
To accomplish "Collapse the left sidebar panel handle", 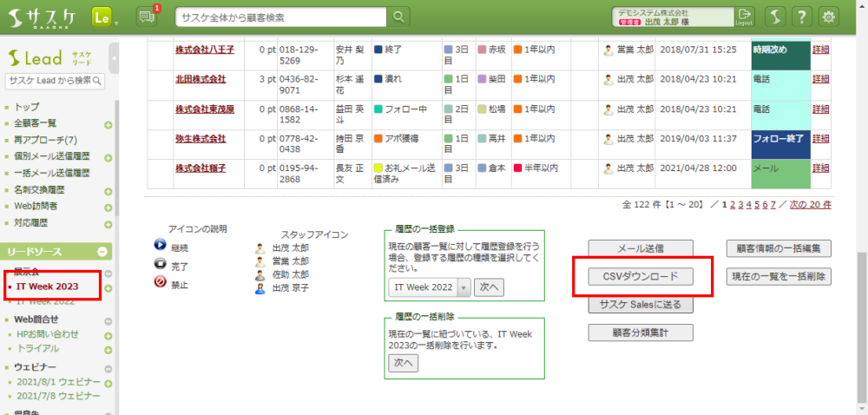I will pyautogui.click(x=115, y=59).
